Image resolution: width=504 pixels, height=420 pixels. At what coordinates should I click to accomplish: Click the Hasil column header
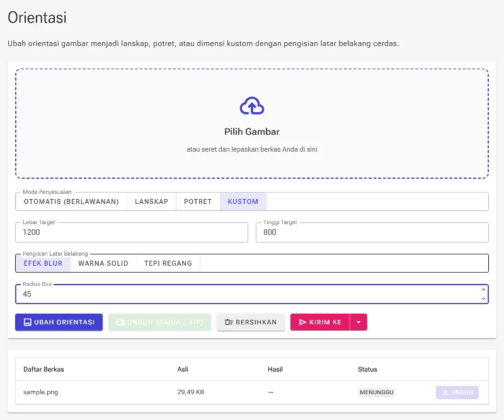click(x=275, y=369)
